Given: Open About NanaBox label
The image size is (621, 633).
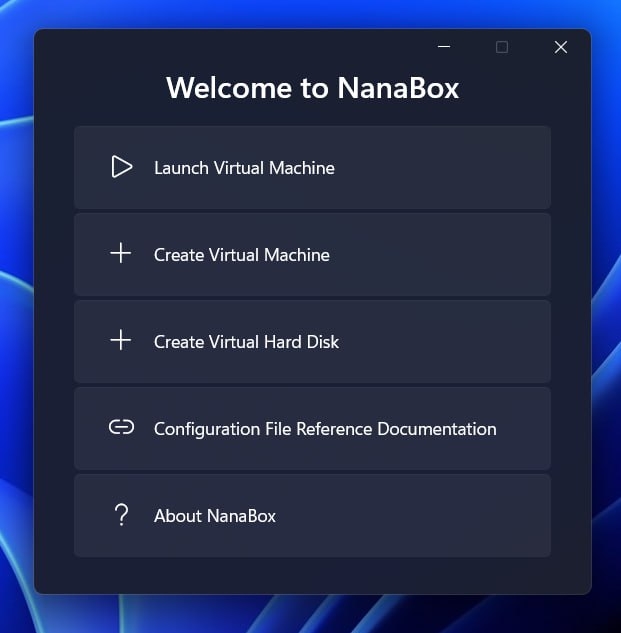Looking at the screenshot, I should click(215, 516).
